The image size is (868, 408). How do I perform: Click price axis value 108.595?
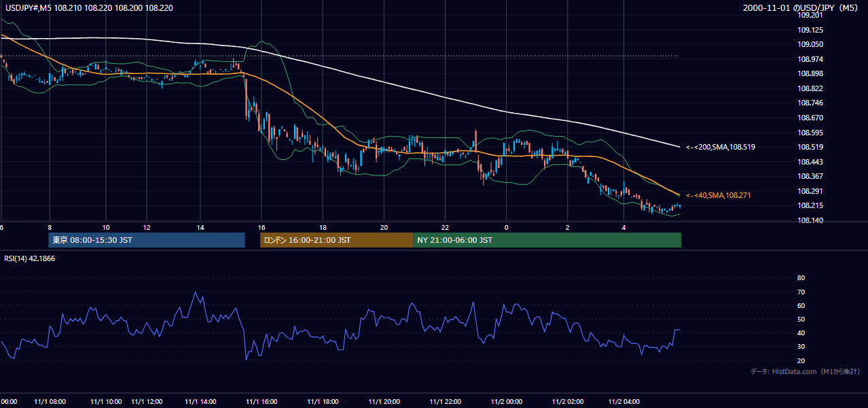810,133
